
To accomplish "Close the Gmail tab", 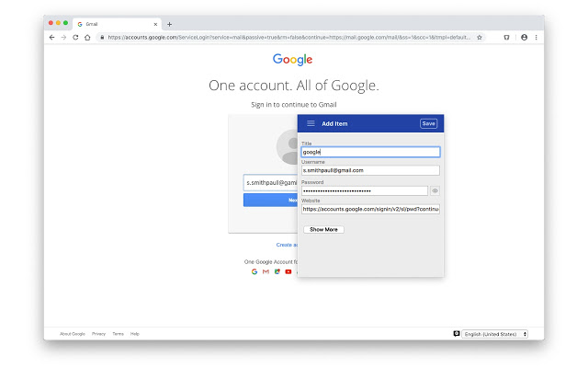I will click(x=155, y=24).
